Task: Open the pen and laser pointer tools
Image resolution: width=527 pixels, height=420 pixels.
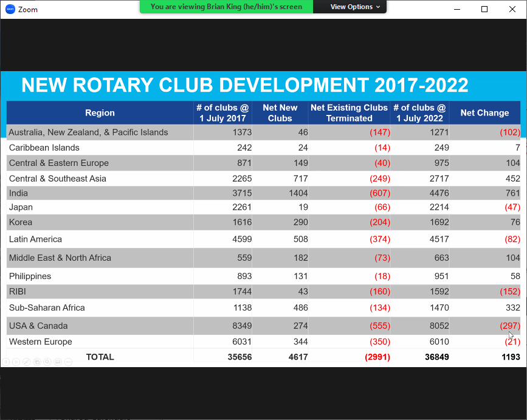Action: point(26,362)
